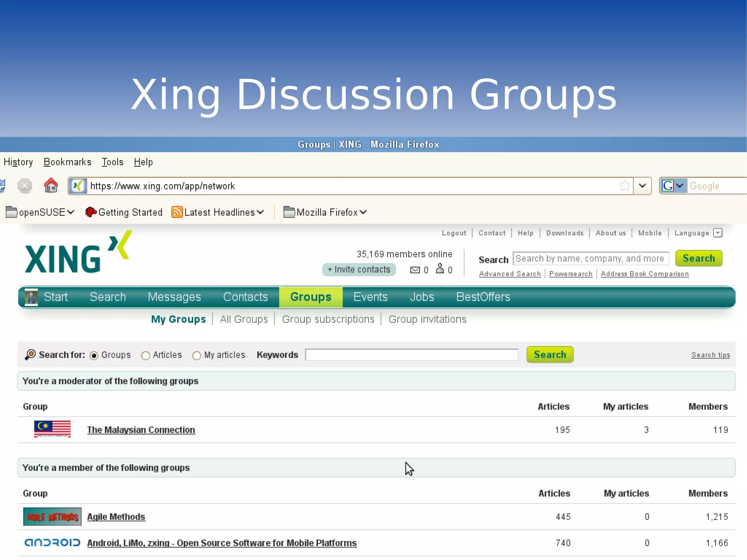Open Group invitations
The image size is (747, 560).
point(427,319)
